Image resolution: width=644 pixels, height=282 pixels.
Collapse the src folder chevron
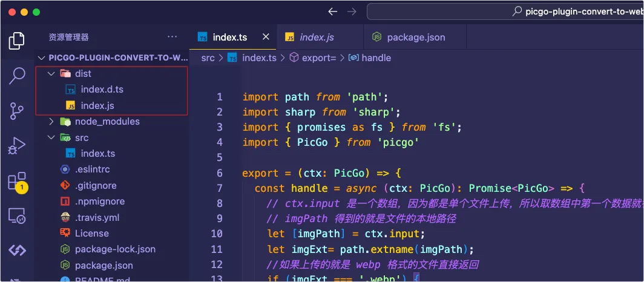[51, 137]
